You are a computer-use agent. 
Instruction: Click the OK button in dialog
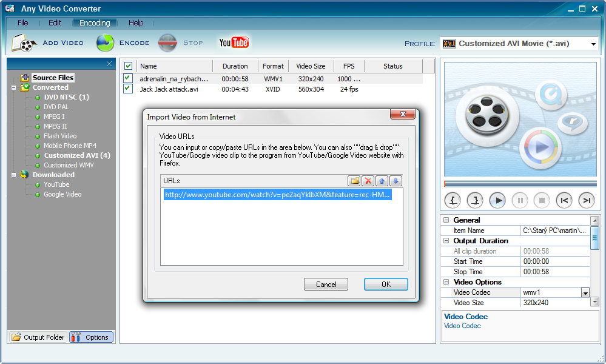(x=386, y=285)
